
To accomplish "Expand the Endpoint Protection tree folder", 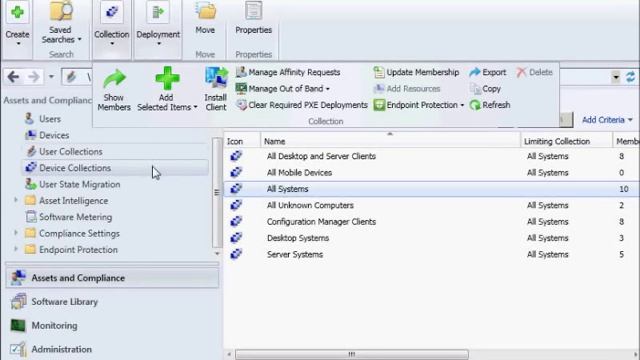I will (x=16, y=249).
